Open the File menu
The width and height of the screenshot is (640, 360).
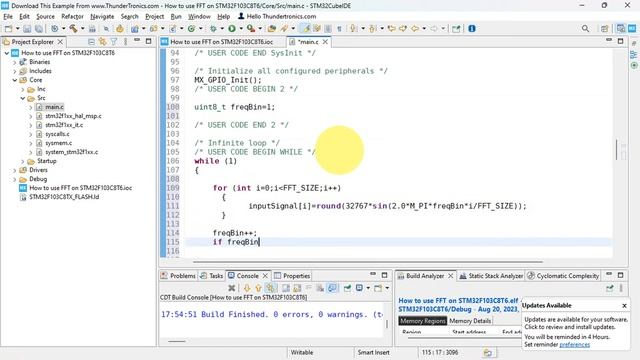[8, 16]
